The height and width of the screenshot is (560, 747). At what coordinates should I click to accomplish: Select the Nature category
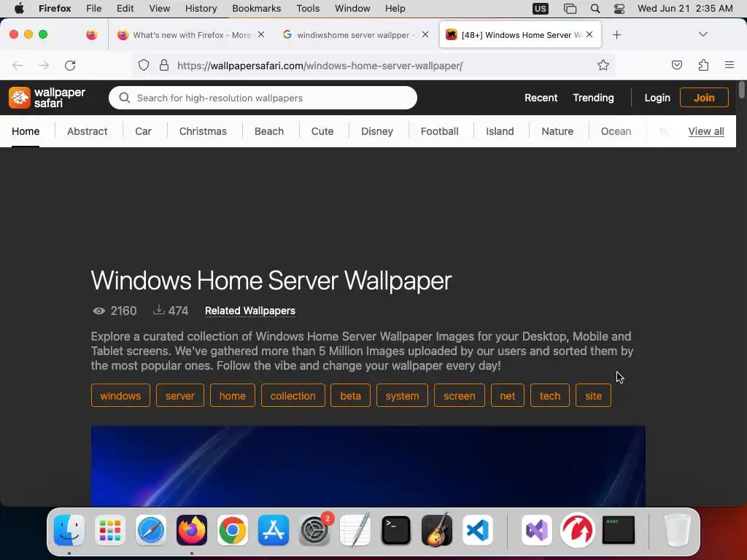coord(557,131)
